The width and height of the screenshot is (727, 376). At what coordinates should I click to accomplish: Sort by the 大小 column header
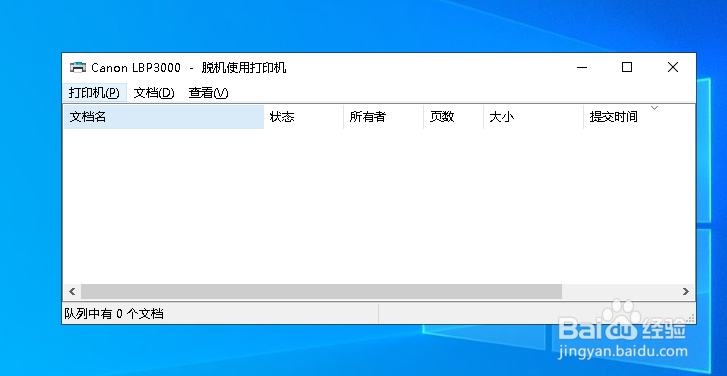coord(533,117)
